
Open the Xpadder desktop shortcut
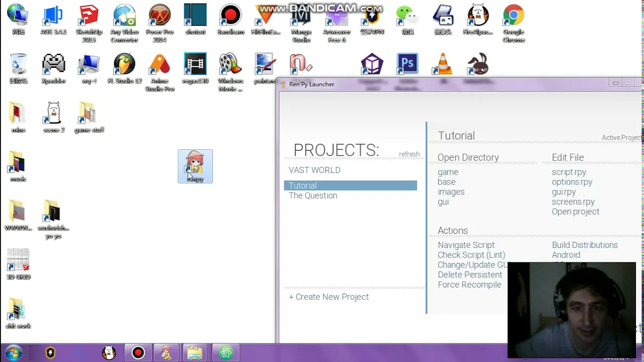pos(53,69)
